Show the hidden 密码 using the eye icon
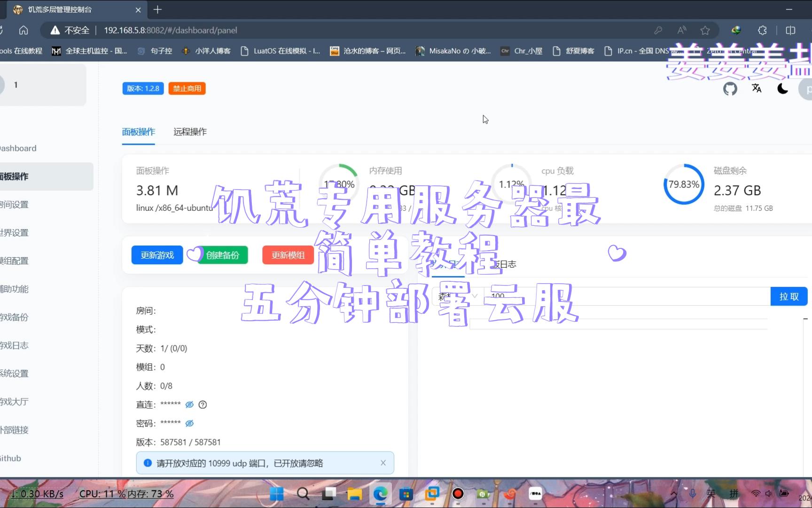This screenshot has height=508, width=812. click(x=189, y=423)
